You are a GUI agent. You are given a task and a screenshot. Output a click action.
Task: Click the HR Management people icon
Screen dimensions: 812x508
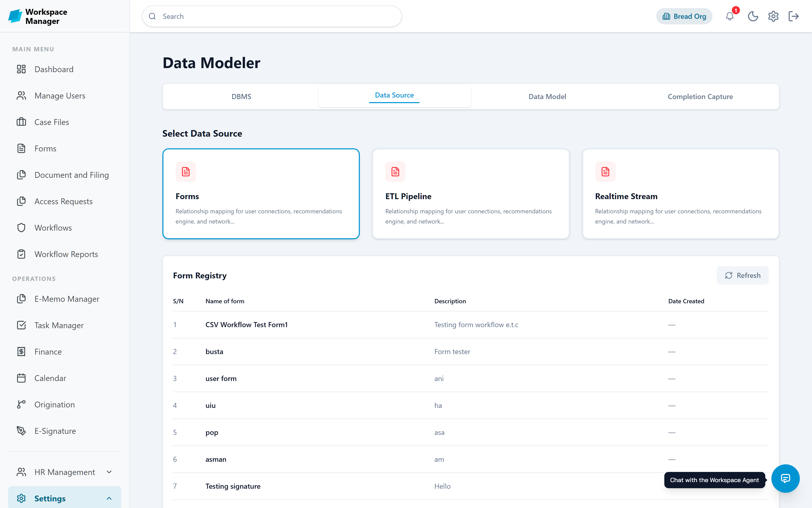tap(21, 472)
